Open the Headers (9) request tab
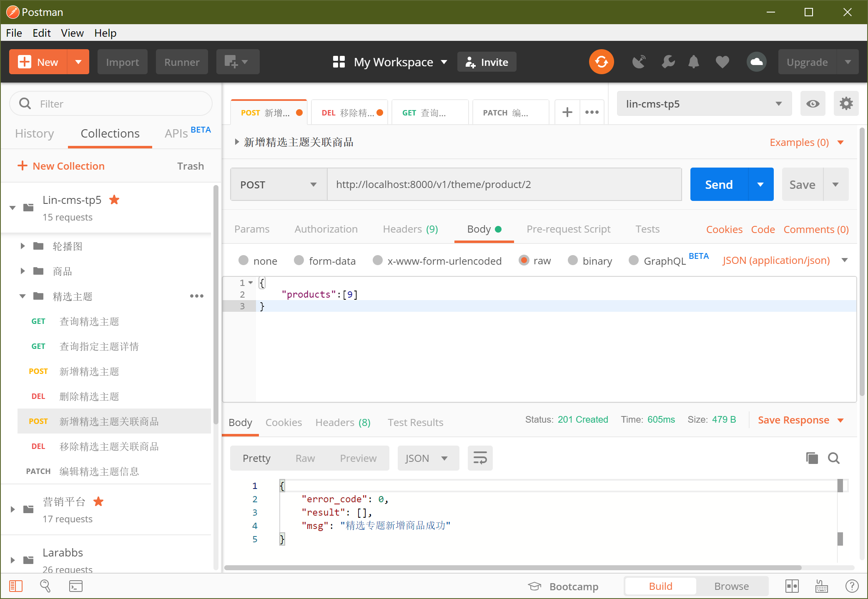Screen dimensions: 868x599 (x=410, y=229)
